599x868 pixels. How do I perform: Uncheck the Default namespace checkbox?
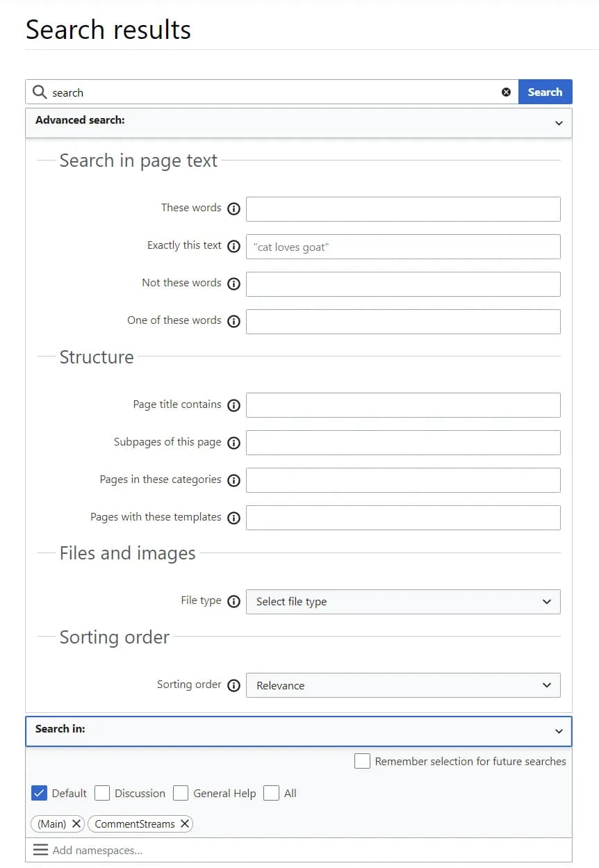tap(39, 792)
